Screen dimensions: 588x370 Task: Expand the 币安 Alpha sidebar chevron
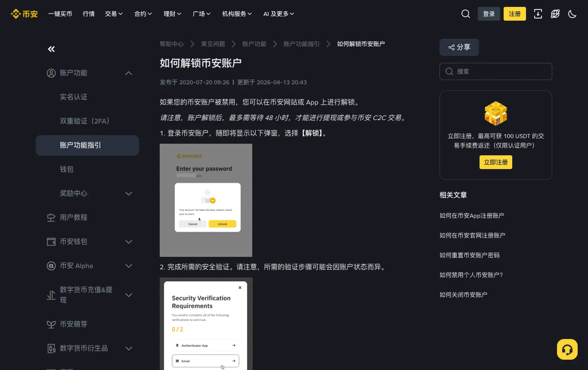(128, 266)
